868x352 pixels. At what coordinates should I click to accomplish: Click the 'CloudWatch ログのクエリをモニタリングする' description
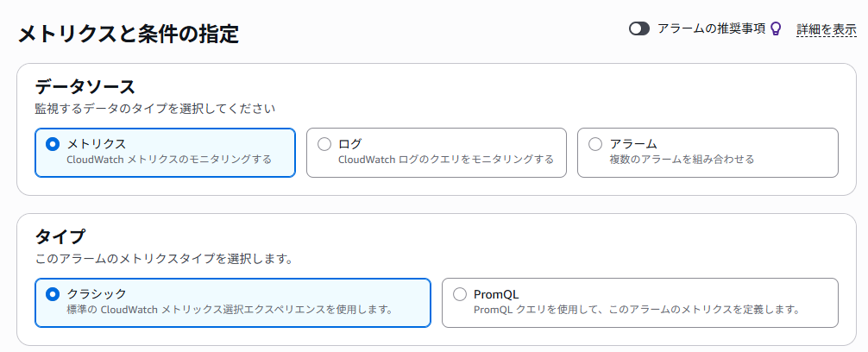click(x=445, y=160)
